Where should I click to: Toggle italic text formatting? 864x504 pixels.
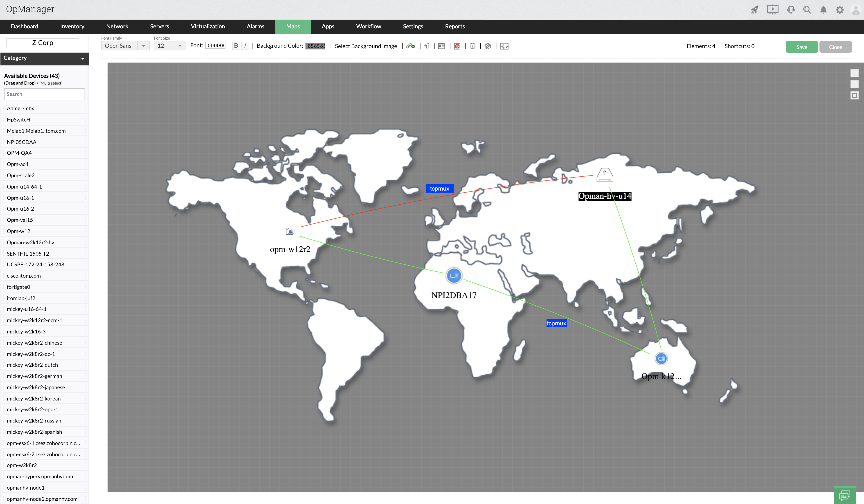pyautogui.click(x=245, y=46)
